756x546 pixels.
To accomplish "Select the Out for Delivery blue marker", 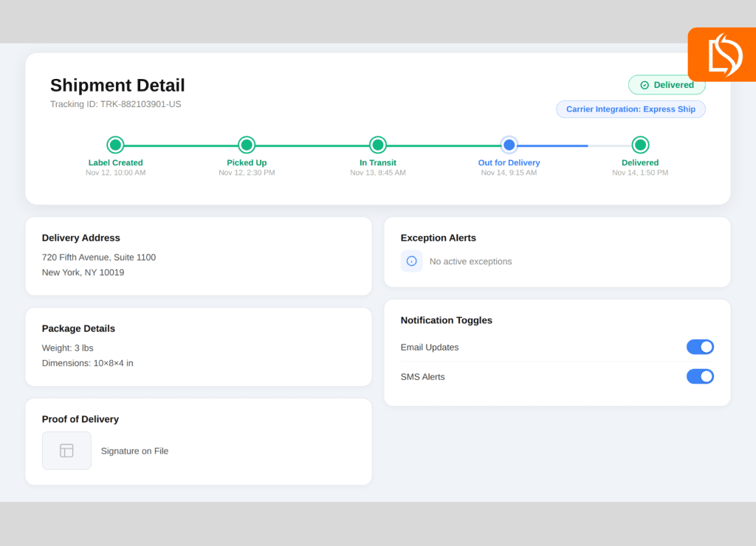I will tap(509, 145).
